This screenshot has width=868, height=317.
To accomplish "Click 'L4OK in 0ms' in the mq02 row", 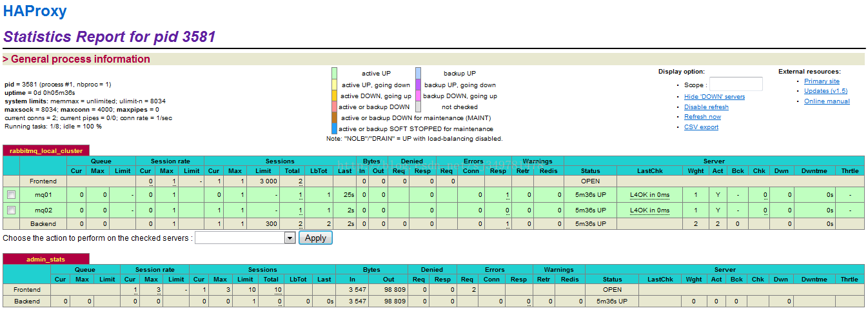I will pyautogui.click(x=649, y=210).
